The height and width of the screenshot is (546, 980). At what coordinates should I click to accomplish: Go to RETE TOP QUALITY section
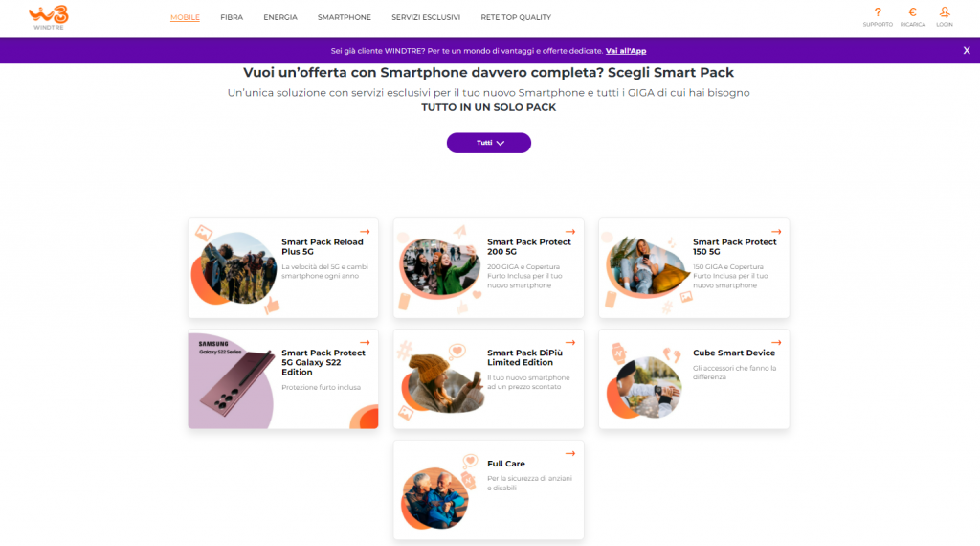click(516, 17)
